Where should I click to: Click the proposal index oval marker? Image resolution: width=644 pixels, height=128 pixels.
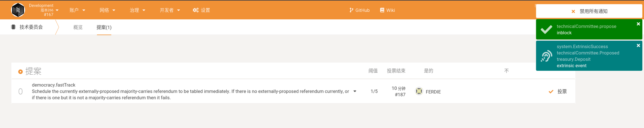click(x=21, y=91)
